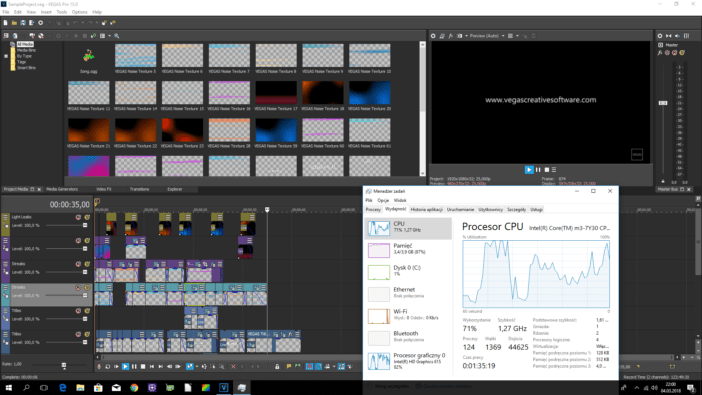Open Master bus settings gear icon

tap(659, 36)
